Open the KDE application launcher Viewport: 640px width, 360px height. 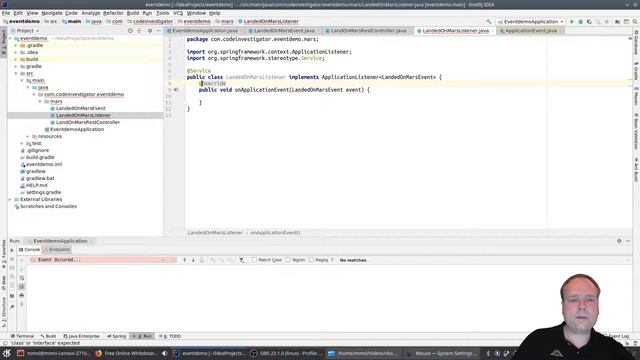[x=7, y=353]
